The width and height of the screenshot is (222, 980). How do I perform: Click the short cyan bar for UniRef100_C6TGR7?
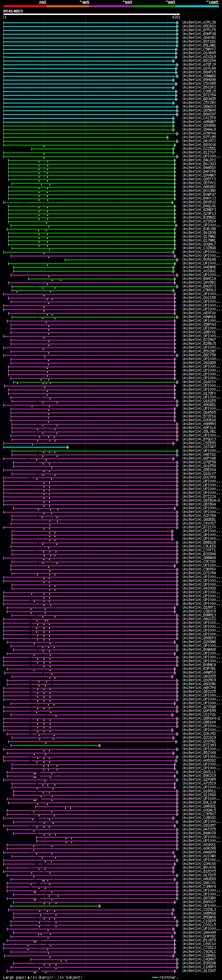36,447
